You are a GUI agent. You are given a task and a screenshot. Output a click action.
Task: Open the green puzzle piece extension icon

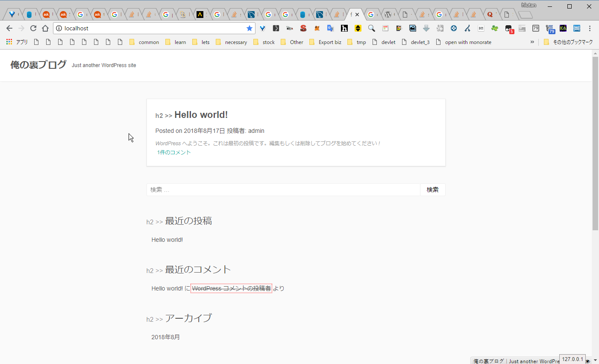pos(495,28)
